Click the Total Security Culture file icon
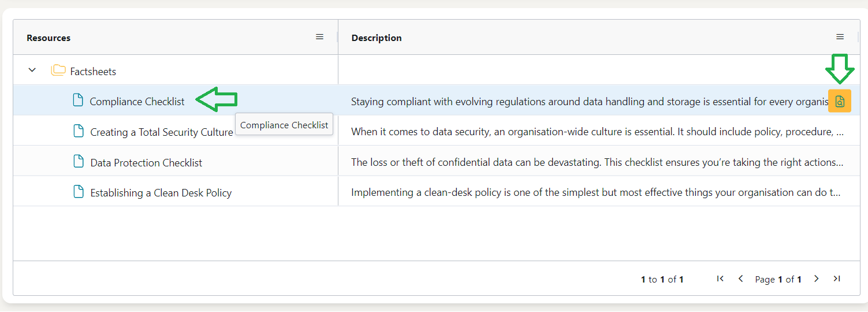Screen dimensions: 868x312 (79, 131)
